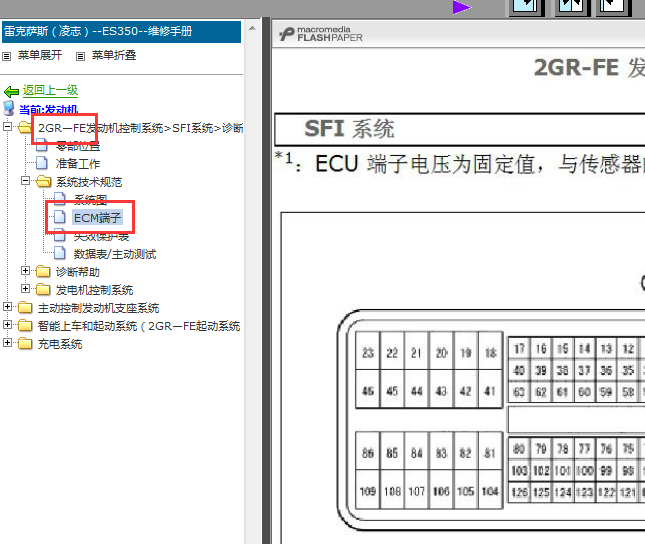Expand the 充电系统 folder node

(x=7, y=343)
